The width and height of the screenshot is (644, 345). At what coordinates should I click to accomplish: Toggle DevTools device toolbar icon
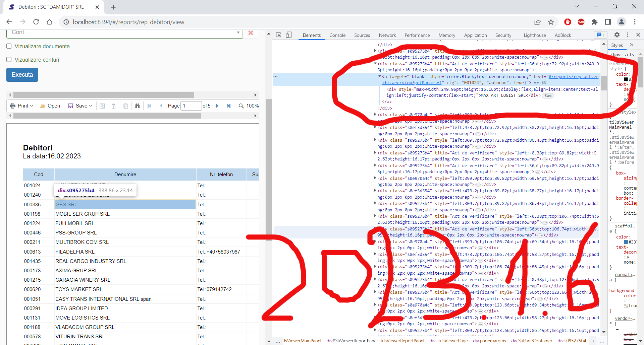click(289, 35)
